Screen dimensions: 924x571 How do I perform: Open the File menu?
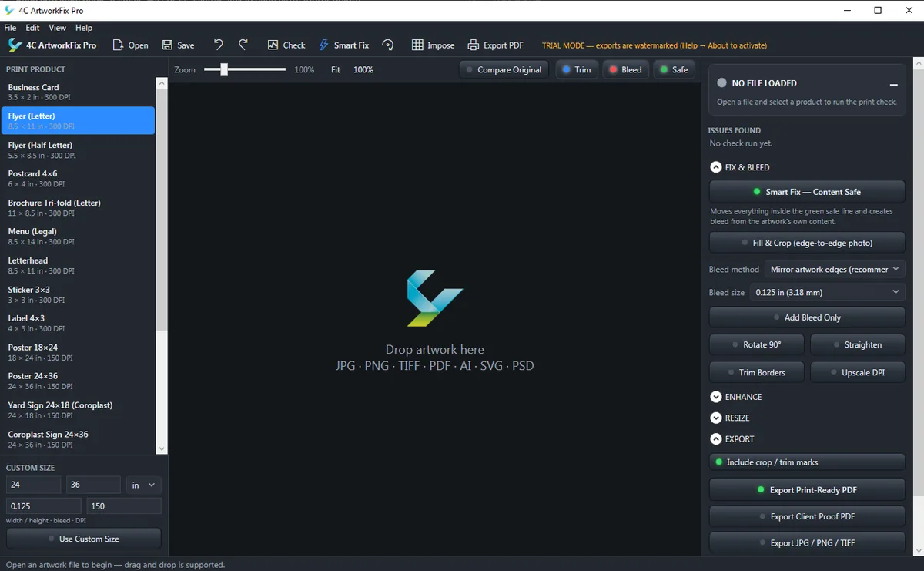(11, 28)
